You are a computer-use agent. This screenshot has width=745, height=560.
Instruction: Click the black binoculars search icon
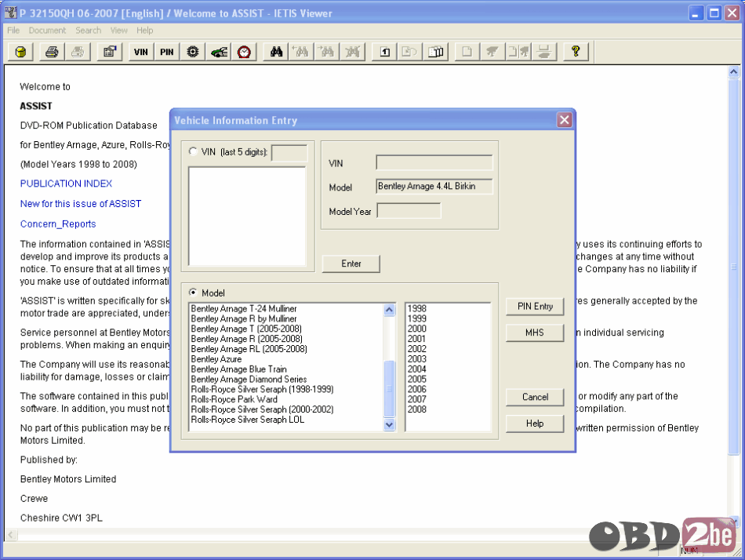(276, 52)
